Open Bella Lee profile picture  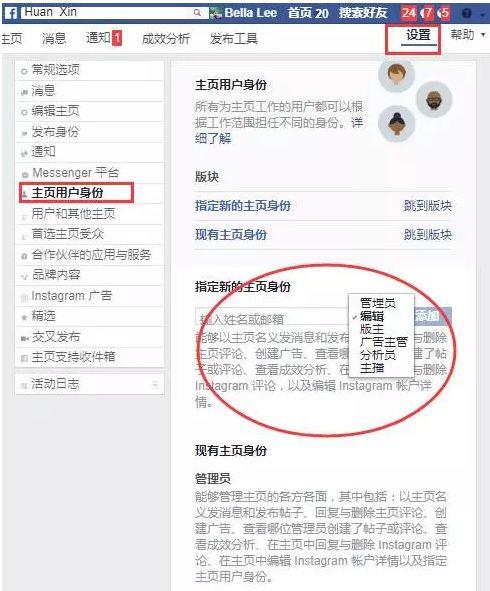click(x=216, y=13)
